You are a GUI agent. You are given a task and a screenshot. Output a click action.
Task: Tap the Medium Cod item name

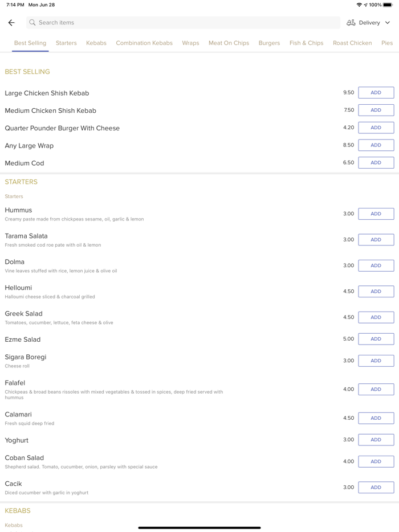(25, 163)
